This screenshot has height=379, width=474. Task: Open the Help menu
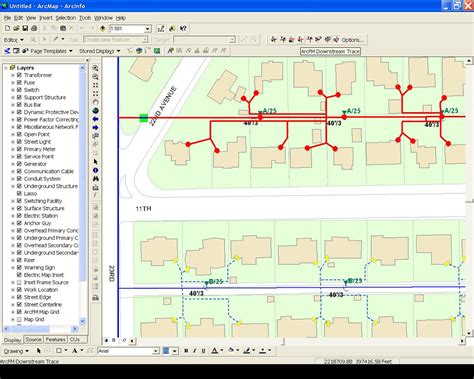pyautogui.click(x=120, y=18)
